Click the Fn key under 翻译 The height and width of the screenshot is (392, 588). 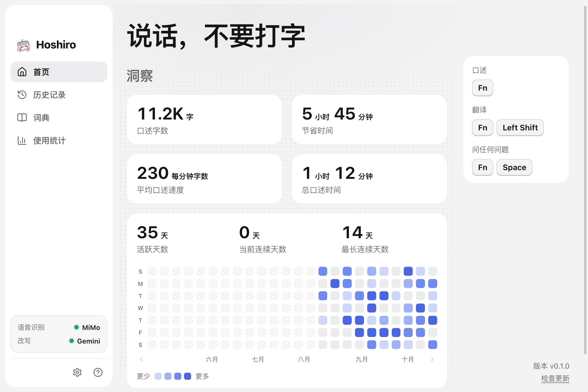pyautogui.click(x=482, y=128)
